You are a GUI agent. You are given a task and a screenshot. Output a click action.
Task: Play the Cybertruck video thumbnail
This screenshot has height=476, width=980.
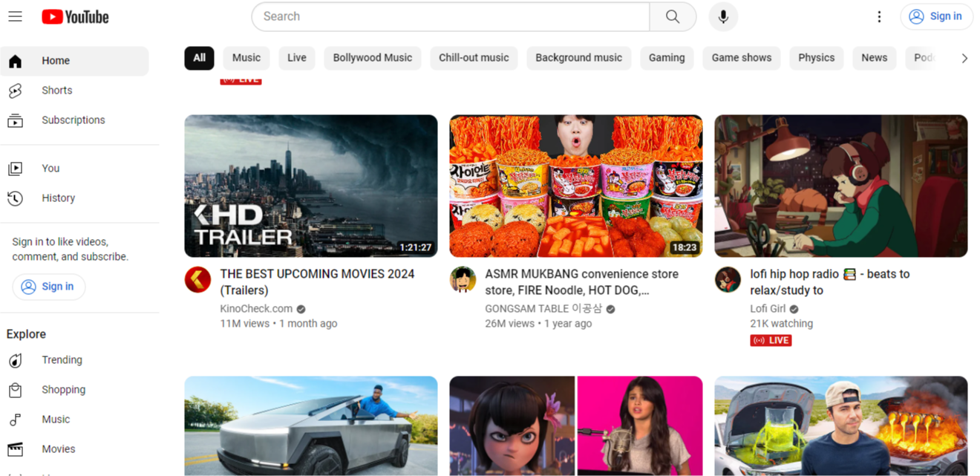coord(311,426)
